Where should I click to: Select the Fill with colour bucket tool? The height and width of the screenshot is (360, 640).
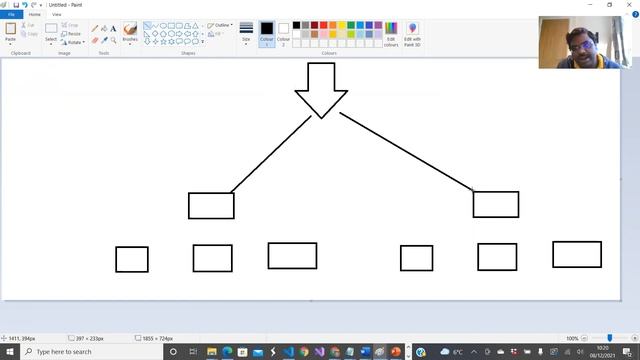[104, 29]
